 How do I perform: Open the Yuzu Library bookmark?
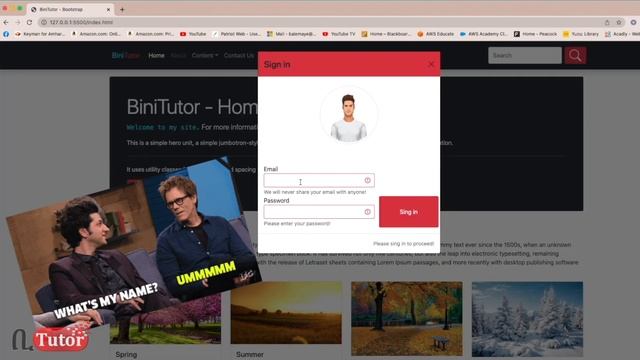click(x=581, y=34)
